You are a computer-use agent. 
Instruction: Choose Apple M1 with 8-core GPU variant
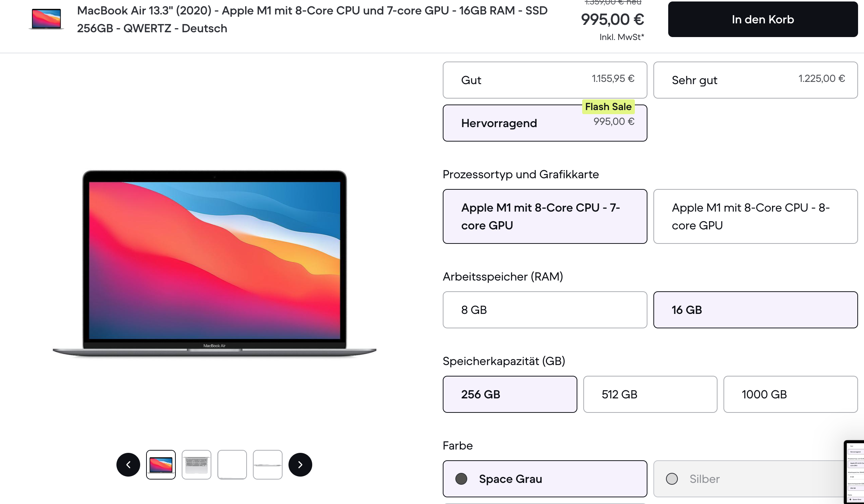(x=756, y=216)
